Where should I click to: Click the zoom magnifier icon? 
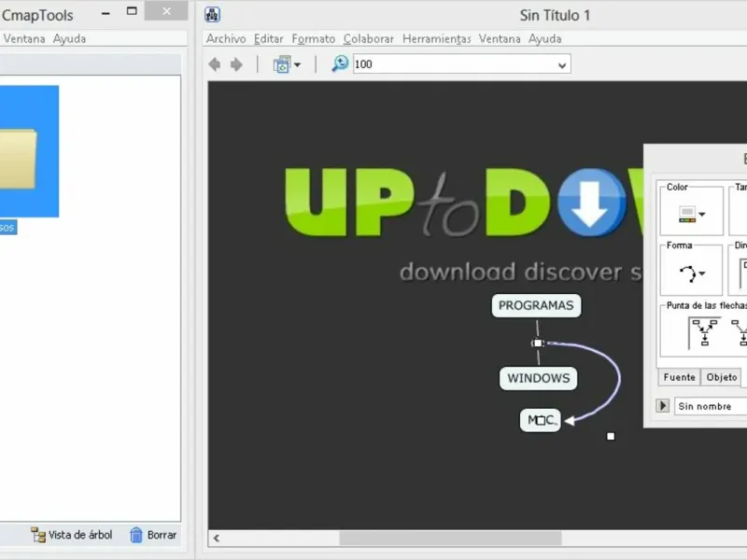point(340,63)
